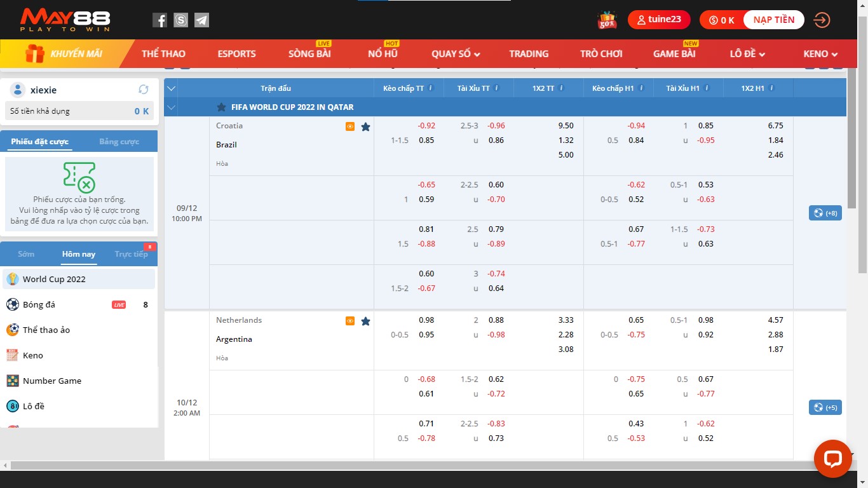The height and width of the screenshot is (488, 868).
Task: Select the Trực tiếp tab
Action: tap(131, 254)
